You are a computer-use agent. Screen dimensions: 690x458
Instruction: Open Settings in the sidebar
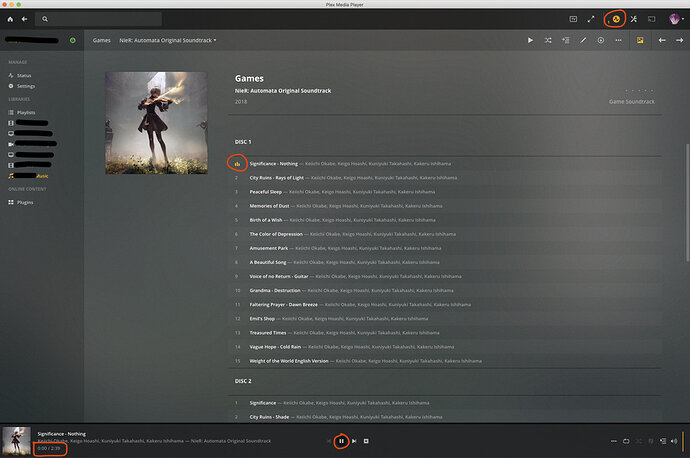(x=22, y=86)
